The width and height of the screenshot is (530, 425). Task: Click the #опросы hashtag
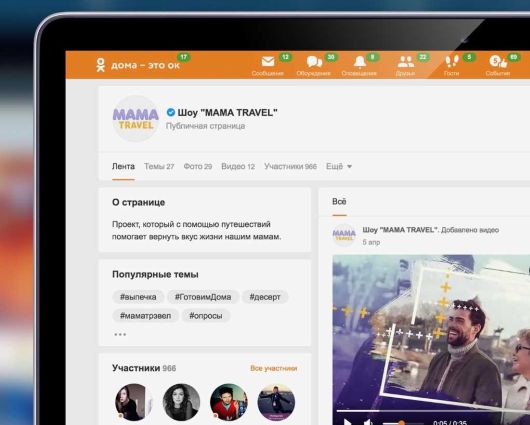click(206, 316)
